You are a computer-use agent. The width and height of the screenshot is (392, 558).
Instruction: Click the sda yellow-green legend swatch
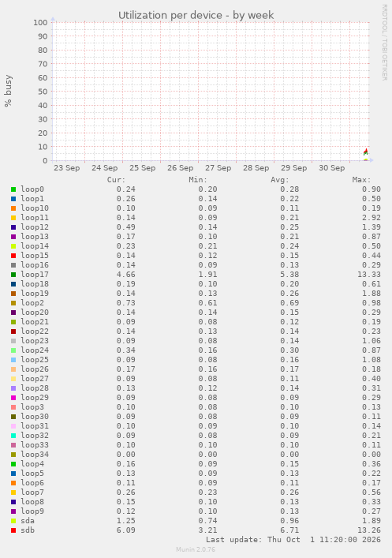(x=13, y=521)
